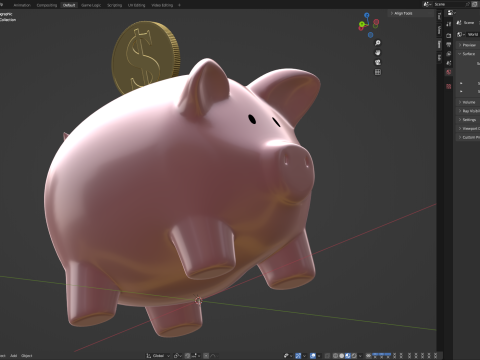Open the checkered Texture properties tab
The height and width of the screenshot is (360, 480).
coord(448,86)
